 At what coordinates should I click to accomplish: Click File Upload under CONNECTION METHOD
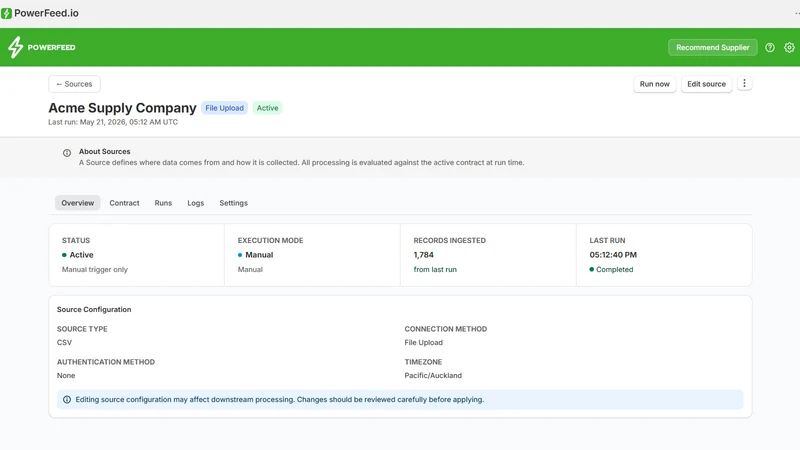[423, 343]
